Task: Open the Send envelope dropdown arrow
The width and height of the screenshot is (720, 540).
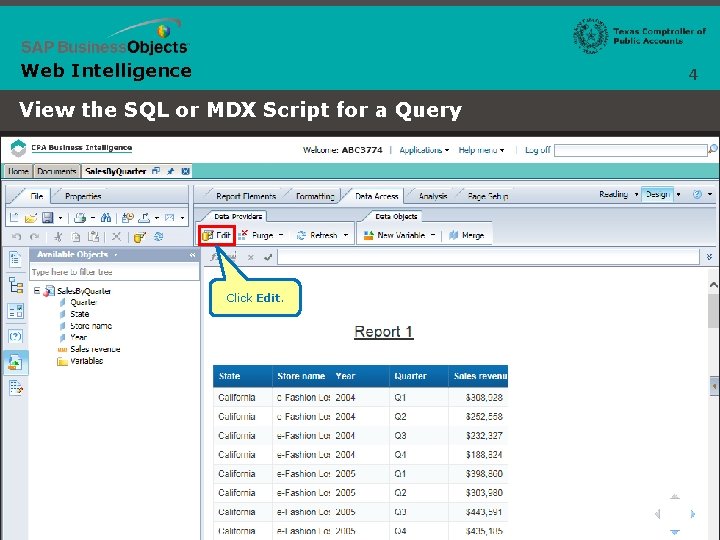Action: click(x=182, y=218)
